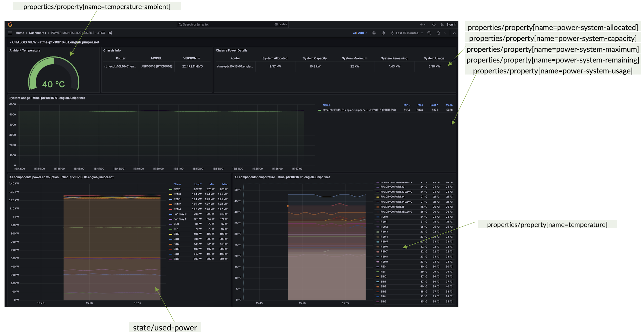
Task: Click POWER MONITORING PROFILE - JTSO breadcrumb
Action: click(x=78, y=33)
